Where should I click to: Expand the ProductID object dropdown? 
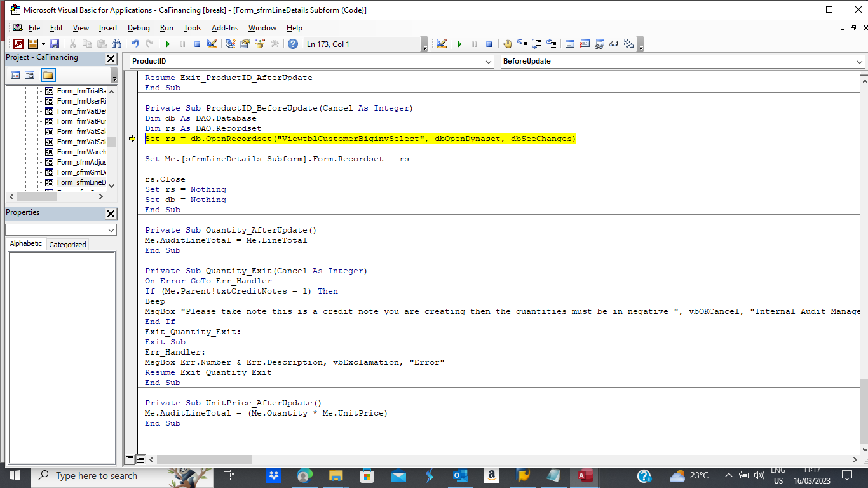pyautogui.click(x=488, y=62)
